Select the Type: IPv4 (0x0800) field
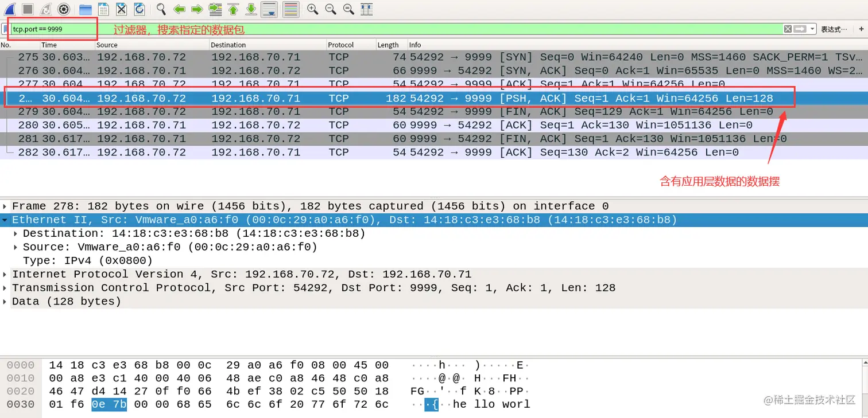The image size is (868, 418). [x=88, y=261]
